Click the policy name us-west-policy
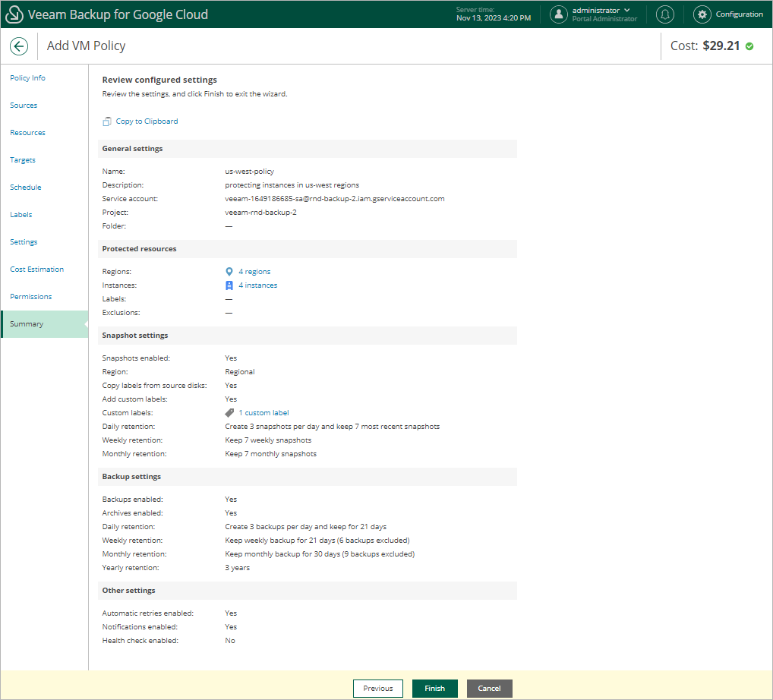The height and width of the screenshot is (700, 773). (250, 172)
